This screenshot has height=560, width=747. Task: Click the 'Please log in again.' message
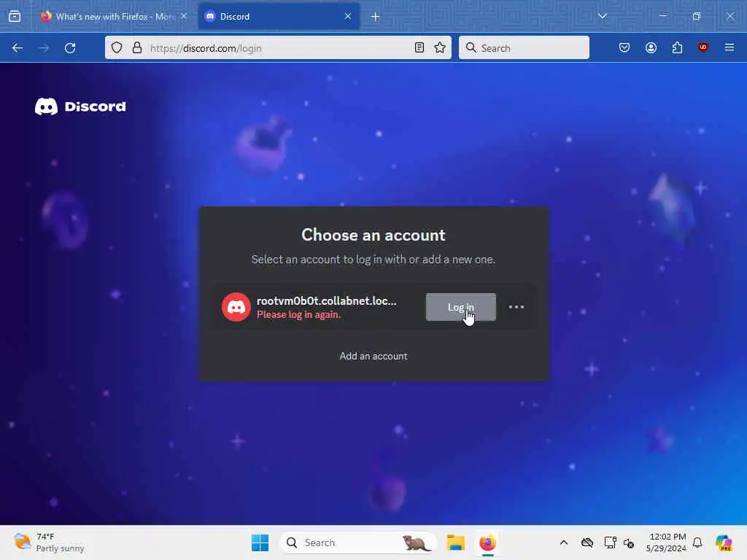click(x=298, y=315)
